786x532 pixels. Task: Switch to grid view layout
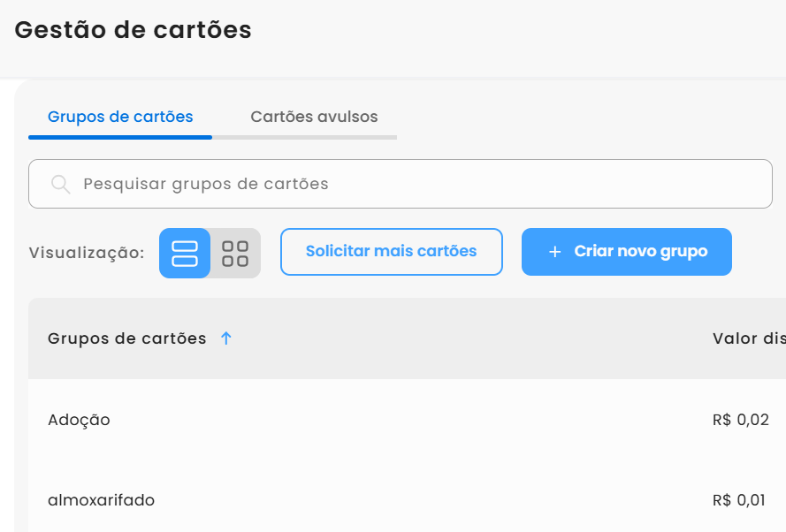point(235,254)
